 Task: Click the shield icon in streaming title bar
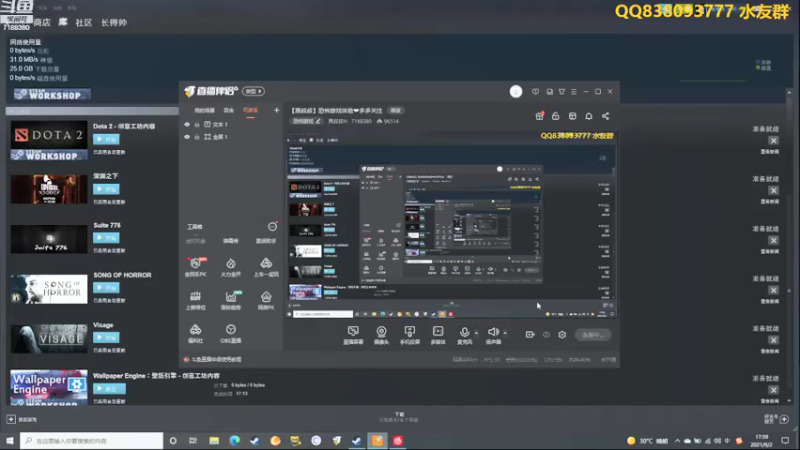pyautogui.click(x=535, y=92)
